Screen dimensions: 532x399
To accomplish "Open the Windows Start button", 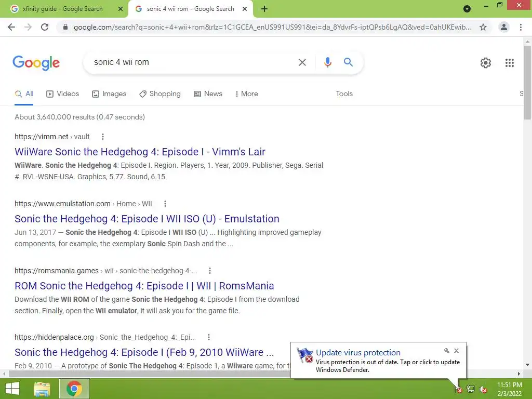I will coord(12,389).
